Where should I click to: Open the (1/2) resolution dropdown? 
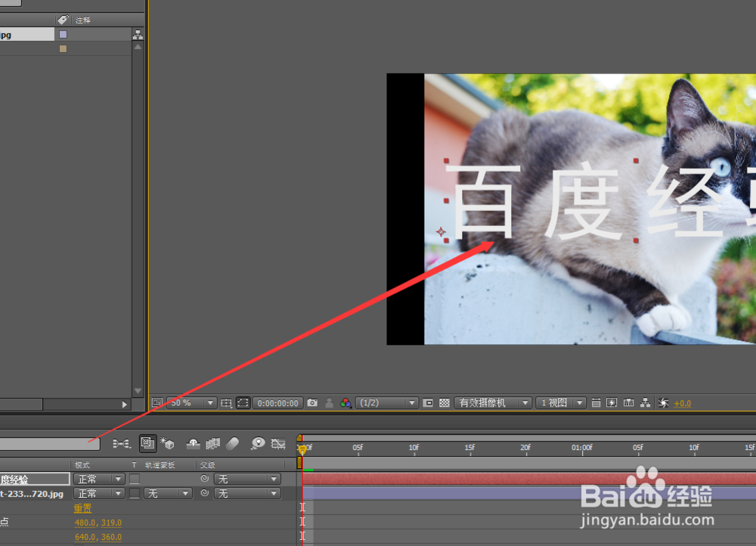coord(386,403)
